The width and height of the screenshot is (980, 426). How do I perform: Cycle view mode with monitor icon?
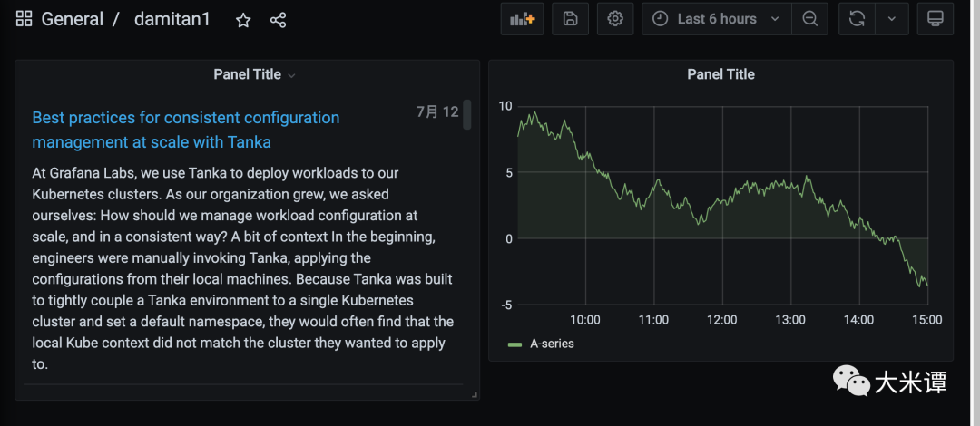(935, 19)
